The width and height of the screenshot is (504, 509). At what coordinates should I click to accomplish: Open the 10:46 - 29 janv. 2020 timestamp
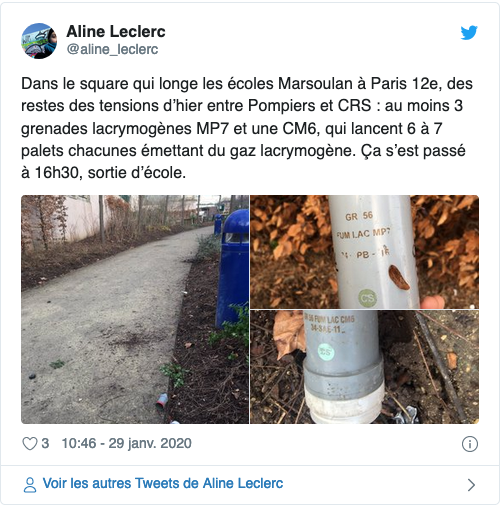click(x=127, y=443)
